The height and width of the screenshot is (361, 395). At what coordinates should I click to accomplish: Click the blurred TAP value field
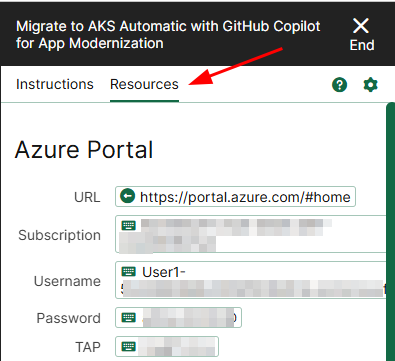[167, 347]
